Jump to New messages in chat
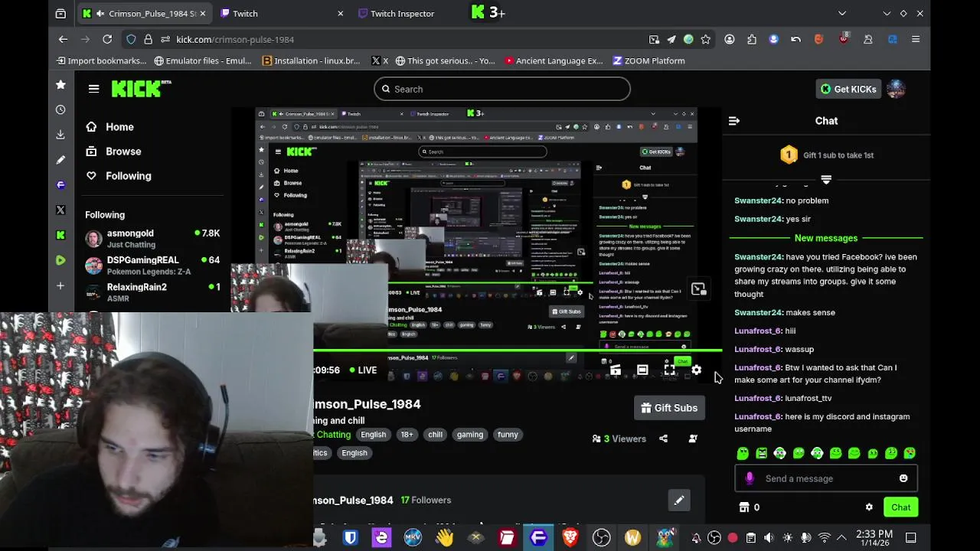The height and width of the screenshot is (551, 980). (826, 238)
